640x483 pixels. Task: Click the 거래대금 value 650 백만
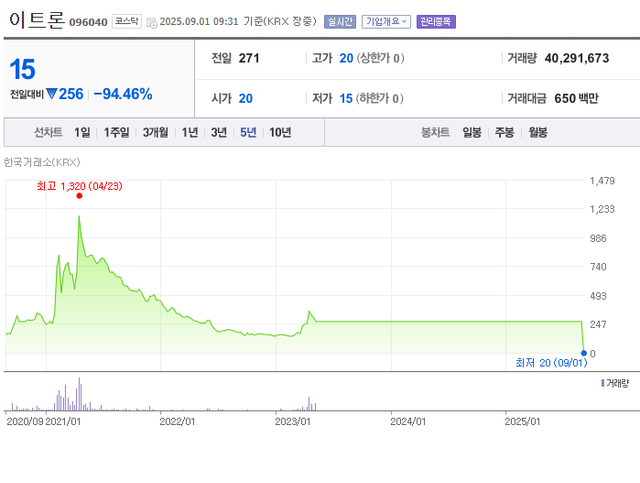click(576, 98)
